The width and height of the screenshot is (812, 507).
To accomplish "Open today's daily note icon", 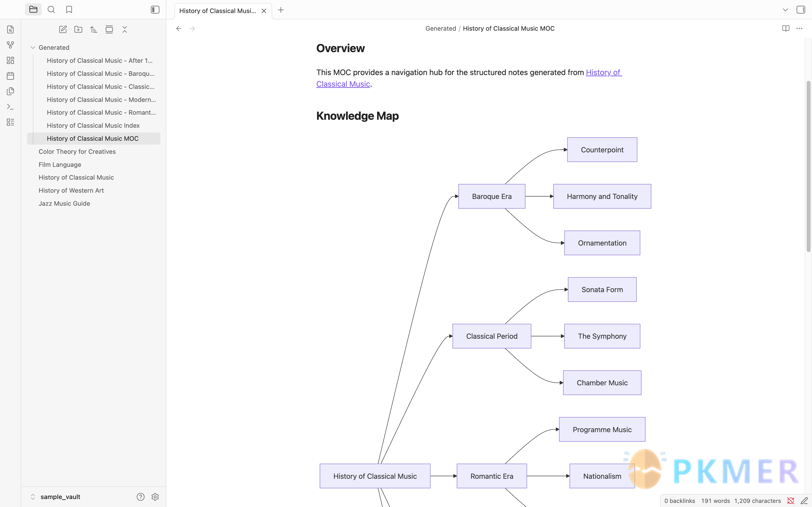I will pyautogui.click(x=10, y=76).
